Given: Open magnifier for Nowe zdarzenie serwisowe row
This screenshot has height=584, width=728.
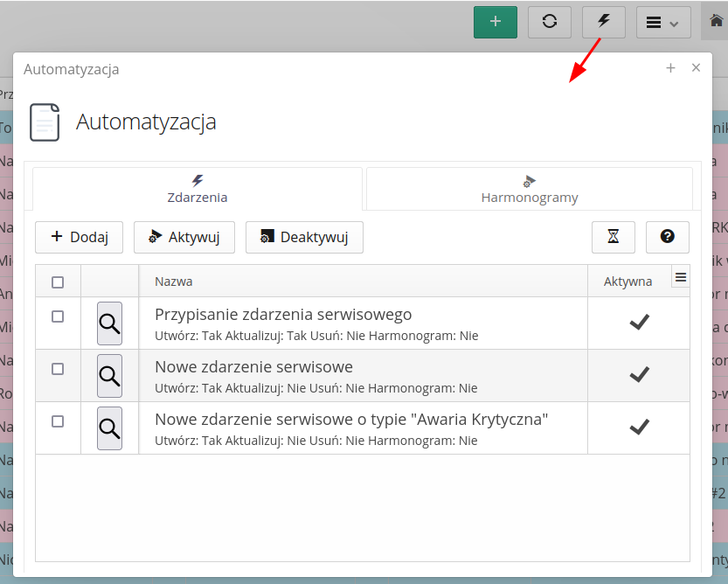Looking at the screenshot, I should tap(109, 376).
